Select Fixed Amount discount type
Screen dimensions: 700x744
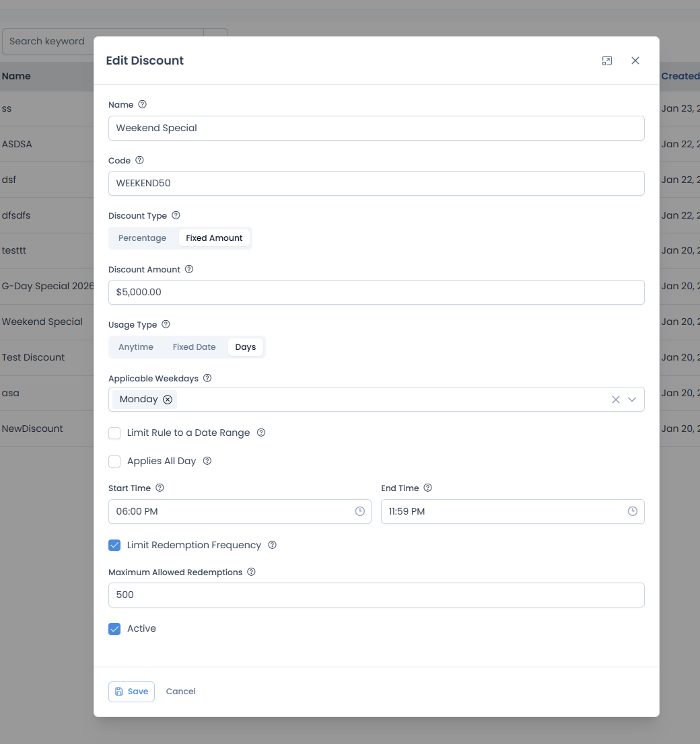click(x=214, y=238)
